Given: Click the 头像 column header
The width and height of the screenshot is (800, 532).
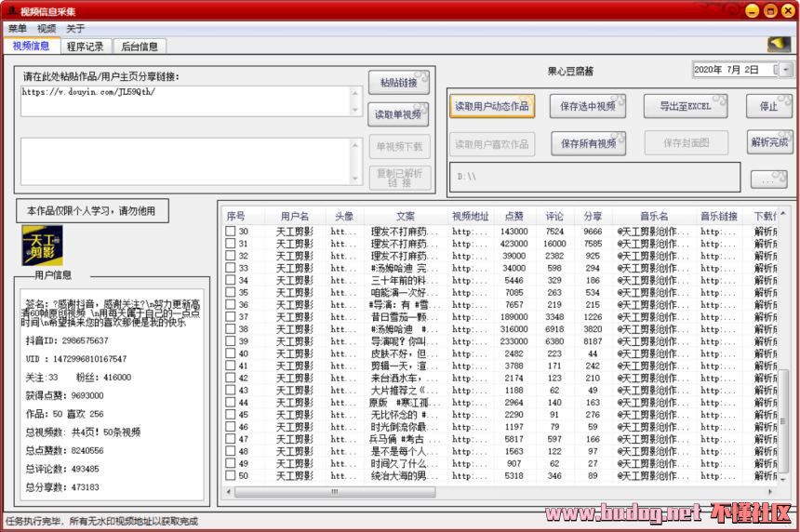Looking at the screenshot, I should tap(344, 217).
